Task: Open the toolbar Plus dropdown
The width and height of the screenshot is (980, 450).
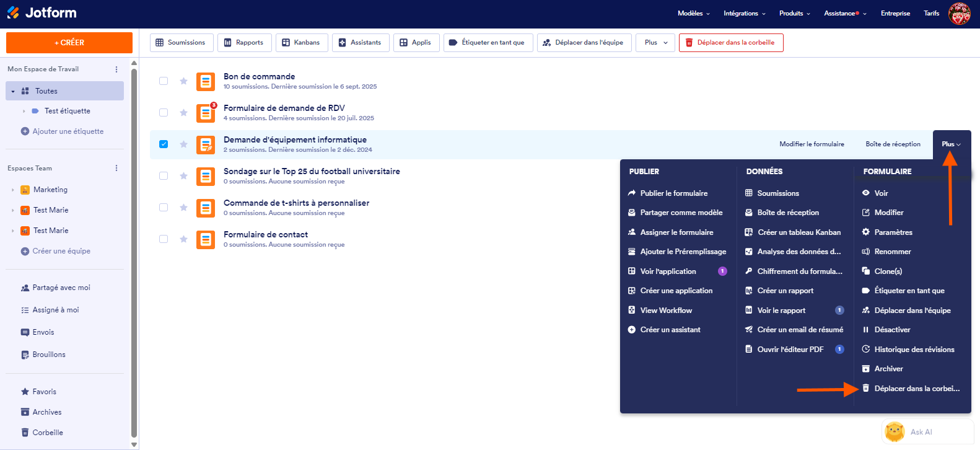Action: tap(655, 43)
